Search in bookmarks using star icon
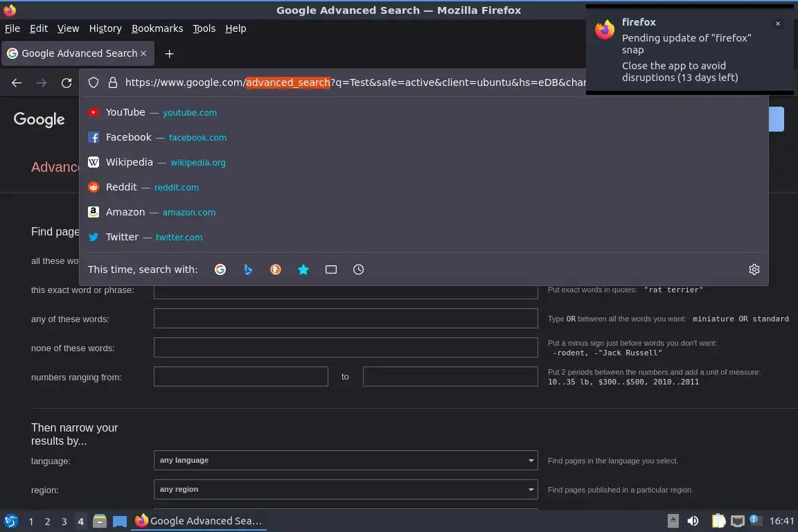The width and height of the screenshot is (798, 532). tap(303, 269)
